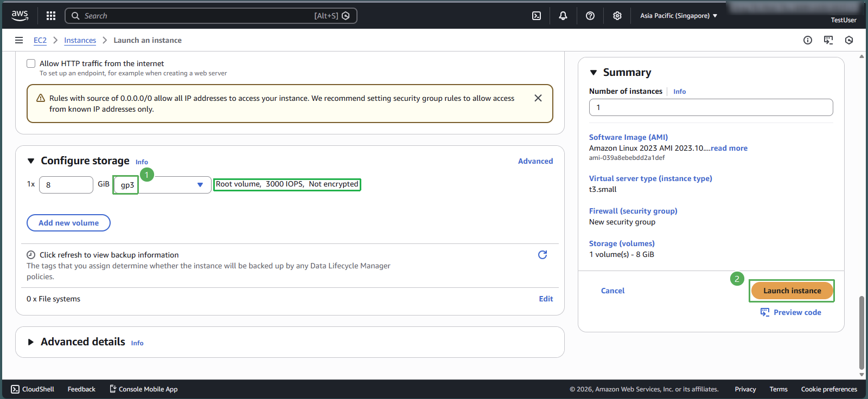The width and height of the screenshot is (868, 399).
Task: Open the Privacy footer link
Action: pyautogui.click(x=745, y=389)
